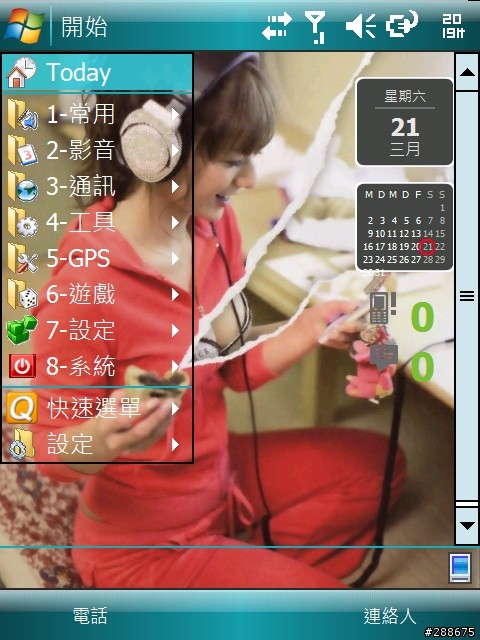Open the 快速選單 menu item
The height and width of the screenshot is (640, 480).
coord(97,408)
